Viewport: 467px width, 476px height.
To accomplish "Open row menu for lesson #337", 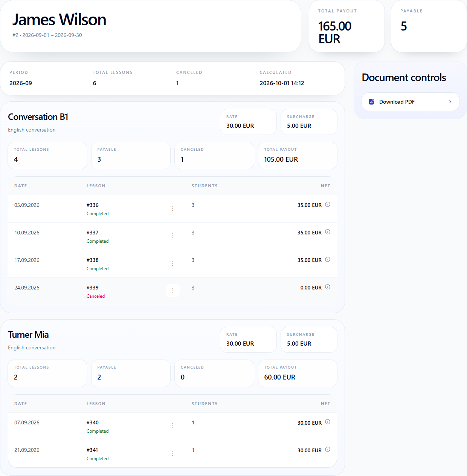I will pyautogui.click(x=173, y=236).
